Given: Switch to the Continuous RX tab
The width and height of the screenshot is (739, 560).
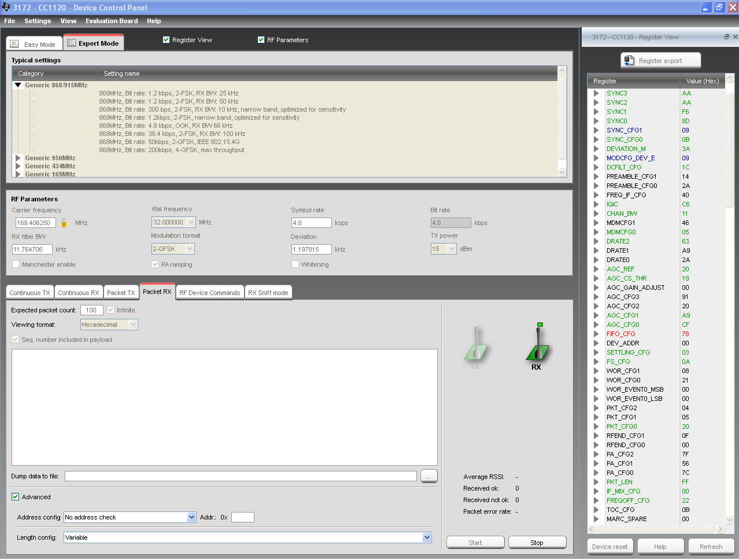Looking at the screenshot, I should click(79, 293).
